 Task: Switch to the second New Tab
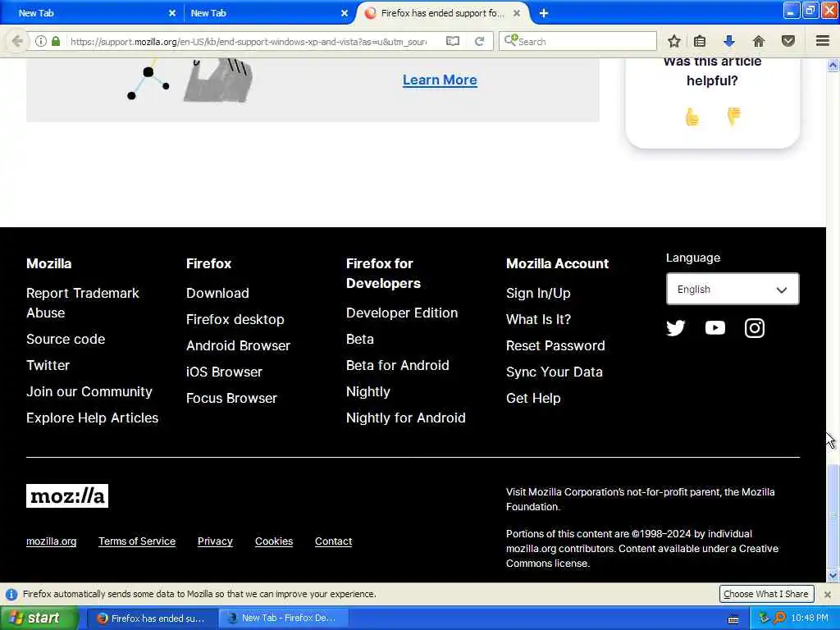[268, 13]
